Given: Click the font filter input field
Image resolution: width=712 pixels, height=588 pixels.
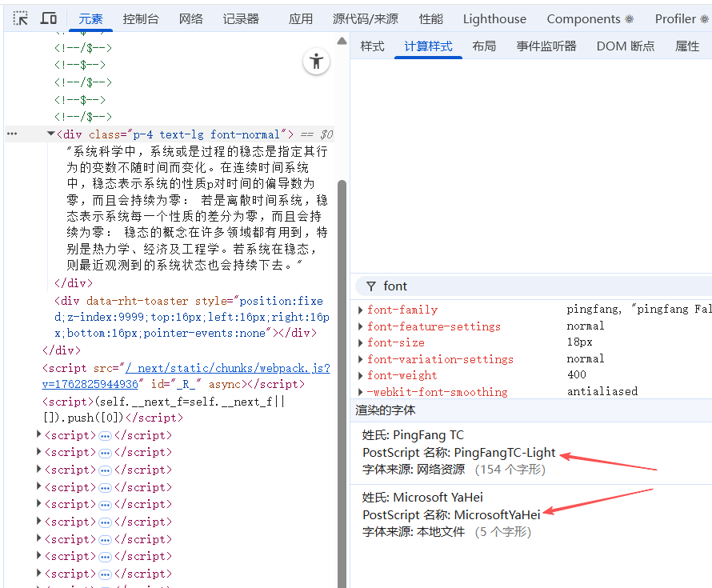Looking at the screenshot, I should pos(536,286).
